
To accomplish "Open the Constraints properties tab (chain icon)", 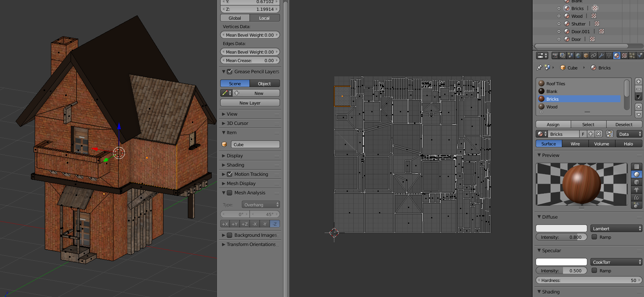I will pyautogui.click(x=593, y=56).
